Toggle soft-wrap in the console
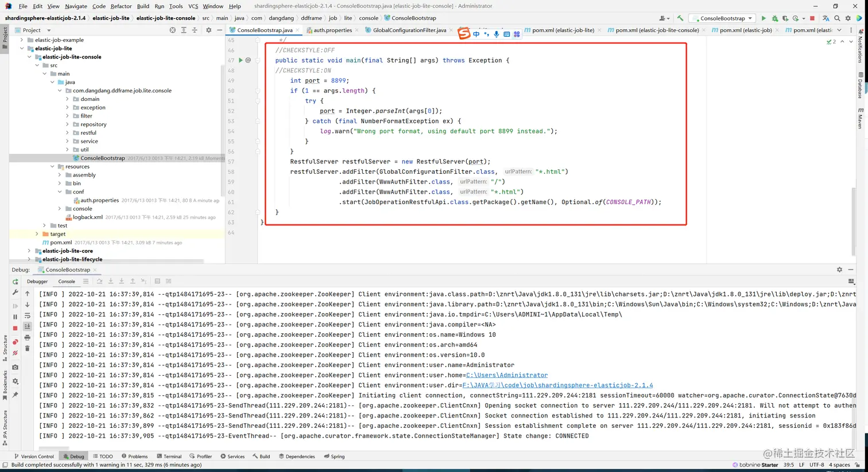The width and height of the screenshot is (868, 472). pos(27,316)
